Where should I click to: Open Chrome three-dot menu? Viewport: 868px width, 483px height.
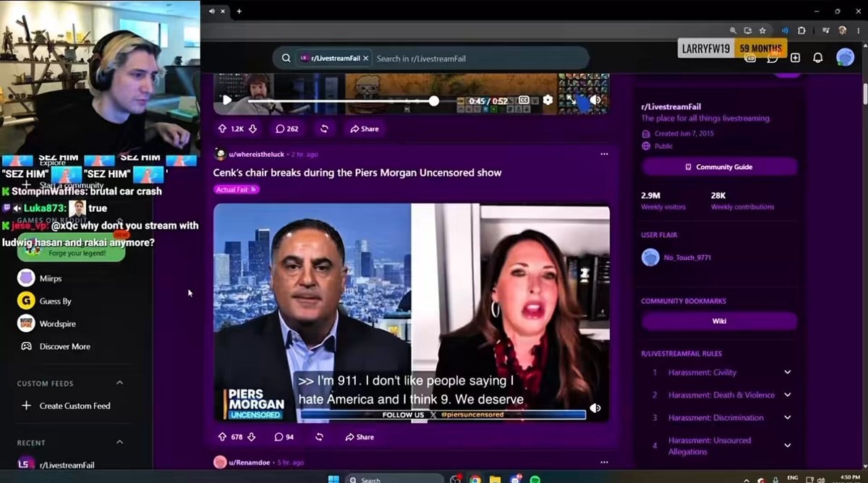coord(858,31)
